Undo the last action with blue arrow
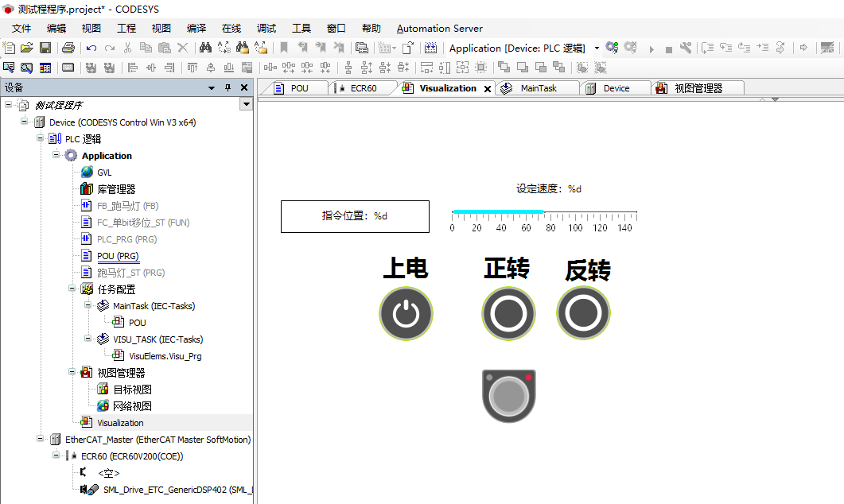 [91, 48]
